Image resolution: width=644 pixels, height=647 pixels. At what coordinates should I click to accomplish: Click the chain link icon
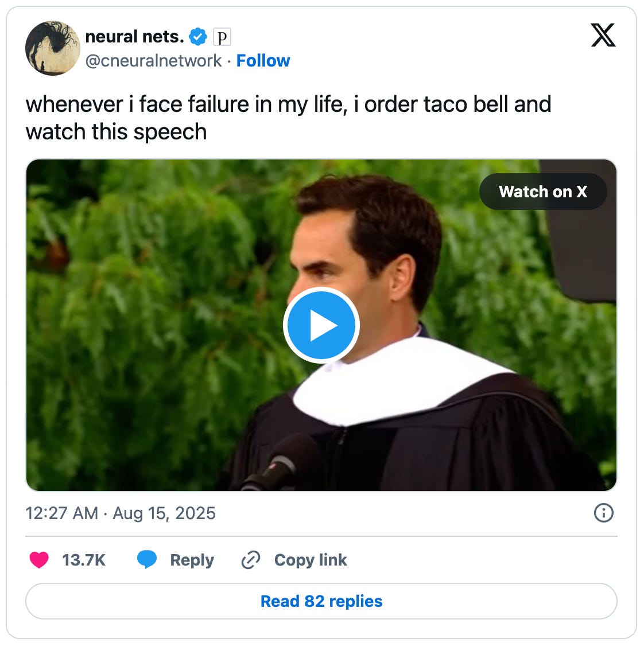[251, 560]
